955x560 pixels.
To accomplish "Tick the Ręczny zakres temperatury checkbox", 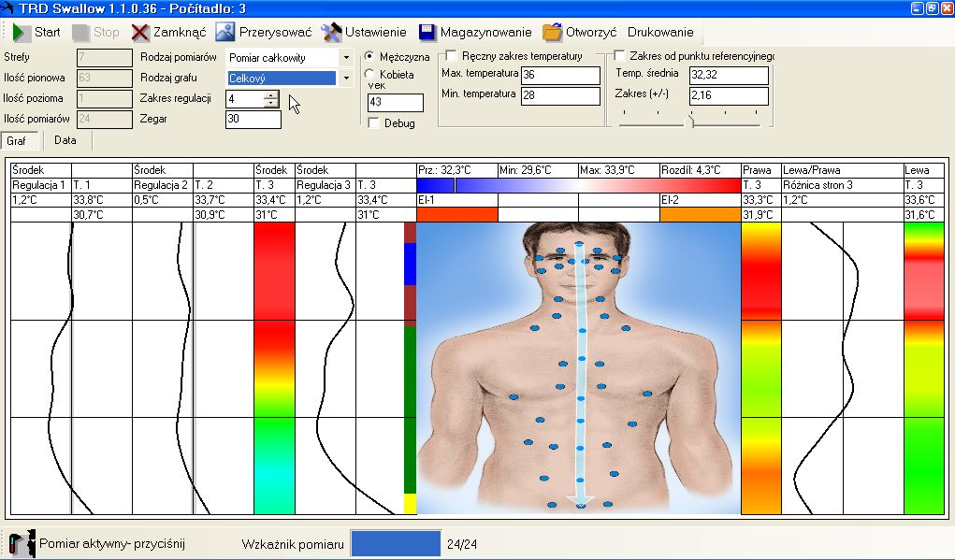I will pos(452,56).
